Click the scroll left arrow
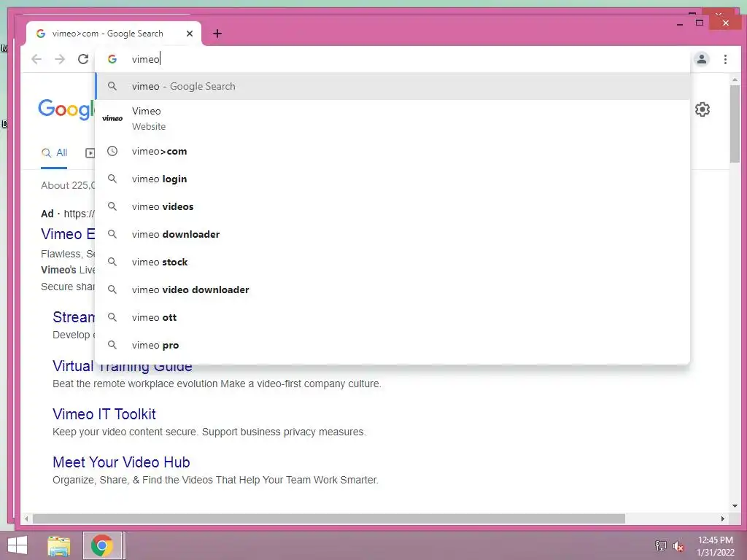The image size is (747, 560). (27, 518)
